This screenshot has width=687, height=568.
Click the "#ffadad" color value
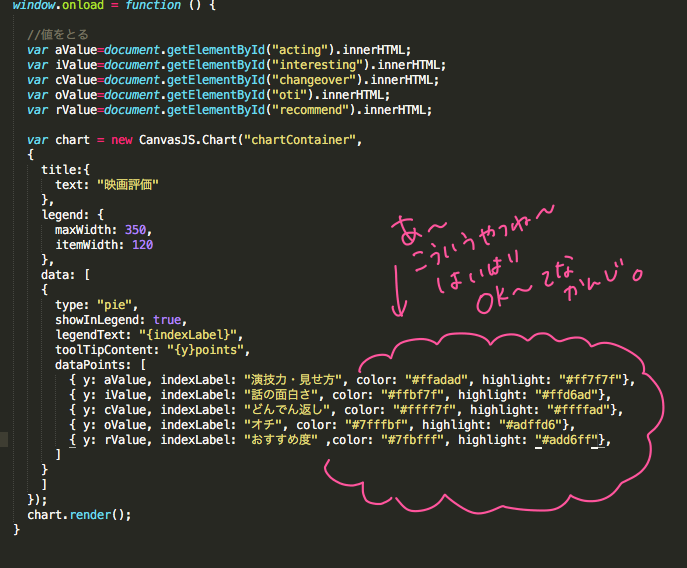[x=436, y=380]
